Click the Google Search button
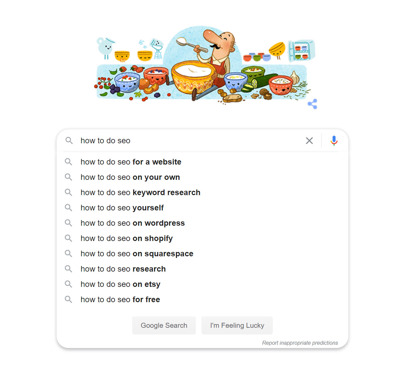This screenshot has height=365, width=410. [164, 325]
